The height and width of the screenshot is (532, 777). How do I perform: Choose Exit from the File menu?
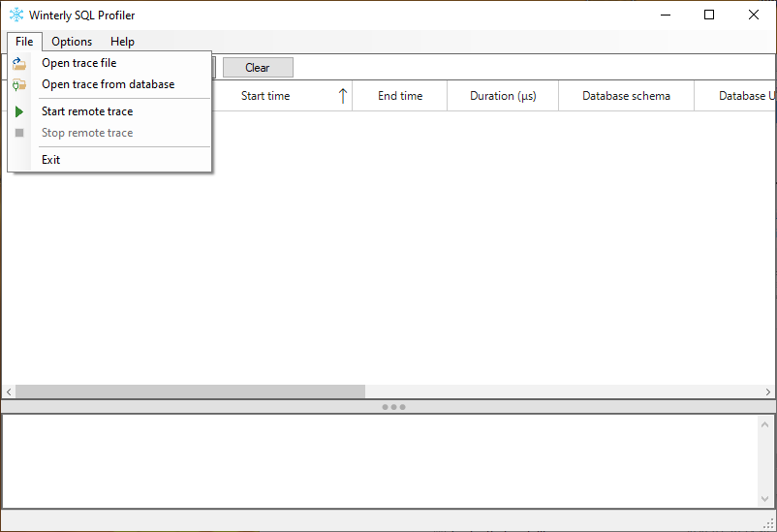point(110,160)
